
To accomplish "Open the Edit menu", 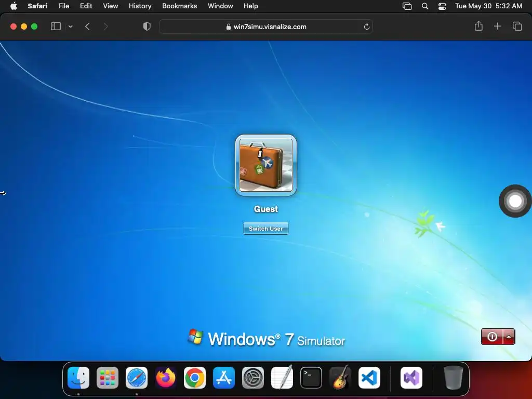I will (86, 6).
